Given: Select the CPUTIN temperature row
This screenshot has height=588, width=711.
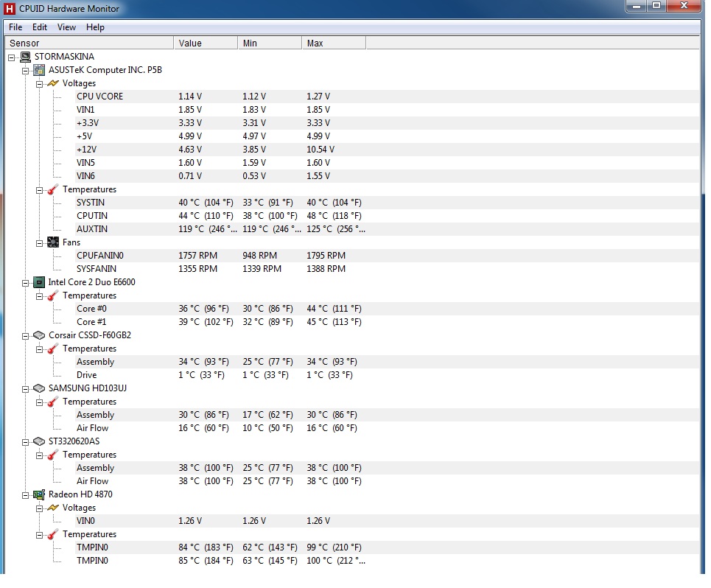Looking at the screenshot, I should [x=388, y=216].
